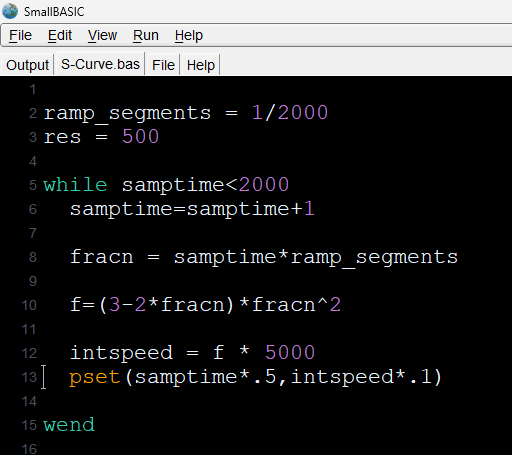Click the while keyword on line 5

coord(75,185)
